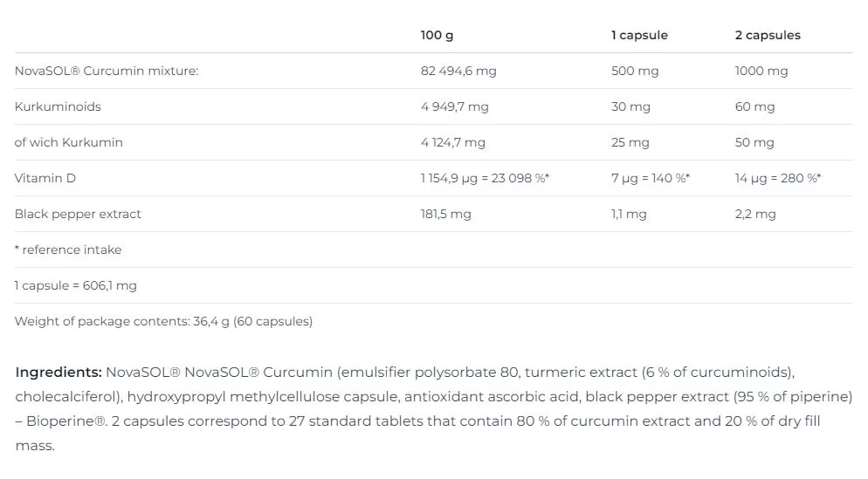Screen dimensions: 868x479
Task: Click the Black pepper extract row label
Action: click(x=78, y=214)
